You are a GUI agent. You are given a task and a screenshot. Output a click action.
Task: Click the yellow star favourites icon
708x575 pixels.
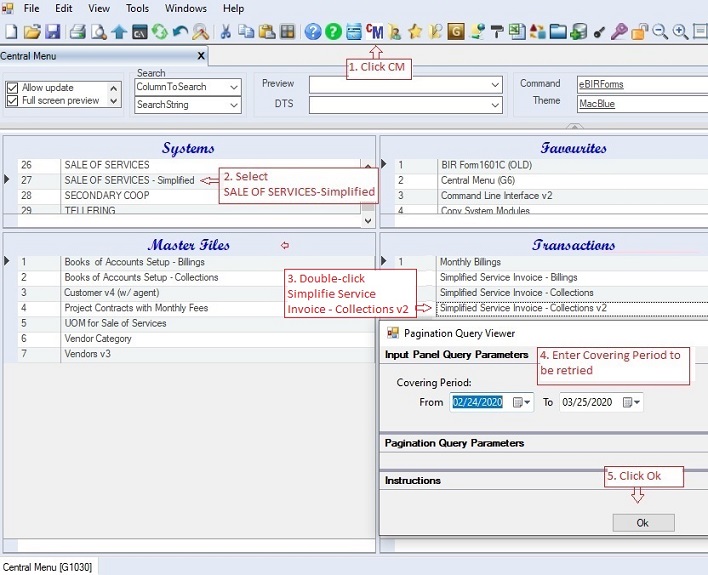click(x=415, y=32)
